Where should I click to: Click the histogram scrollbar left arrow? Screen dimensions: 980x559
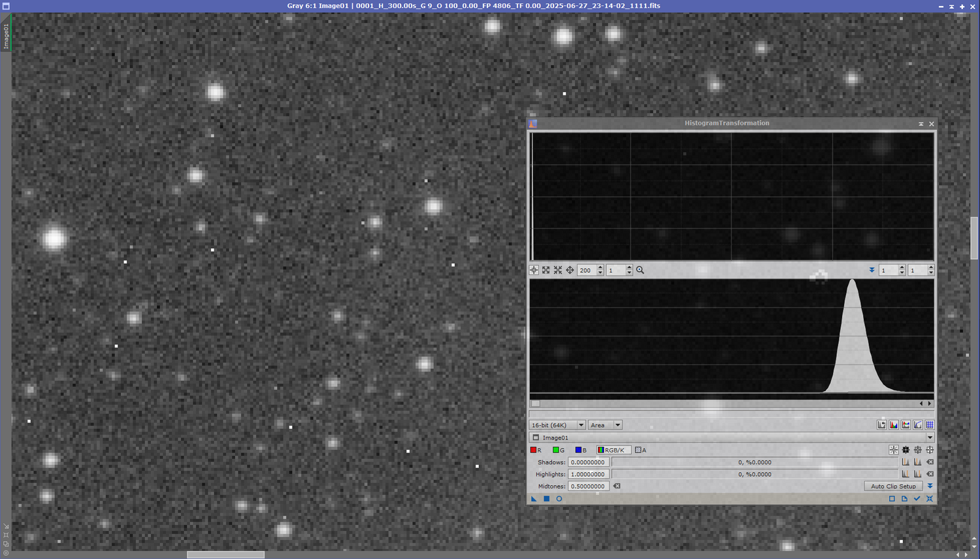[921, 404]
